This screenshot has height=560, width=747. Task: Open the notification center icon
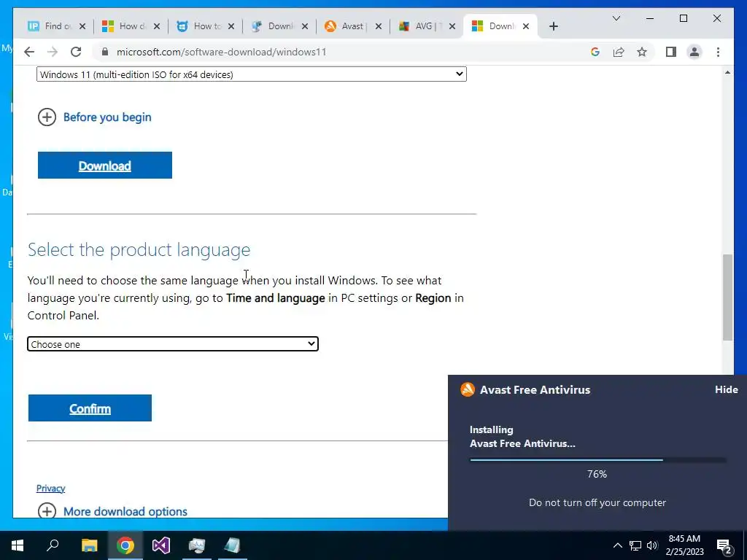(724, 546)
